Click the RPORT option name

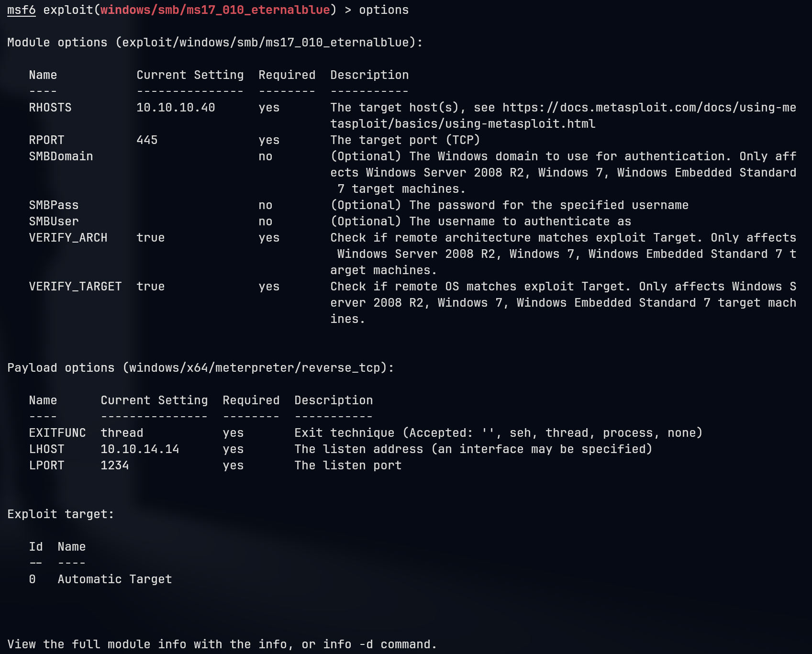click(x=46, y=140)
